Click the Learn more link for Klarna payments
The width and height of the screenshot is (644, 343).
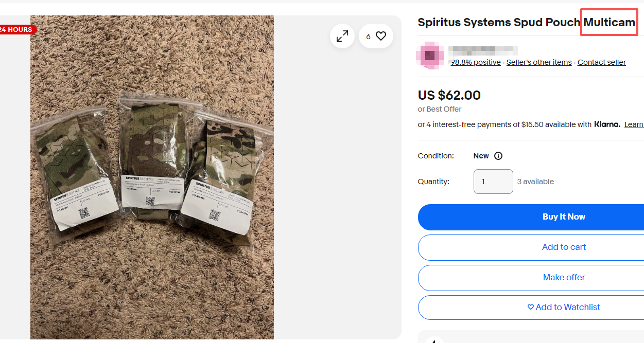tap(634, 124)
